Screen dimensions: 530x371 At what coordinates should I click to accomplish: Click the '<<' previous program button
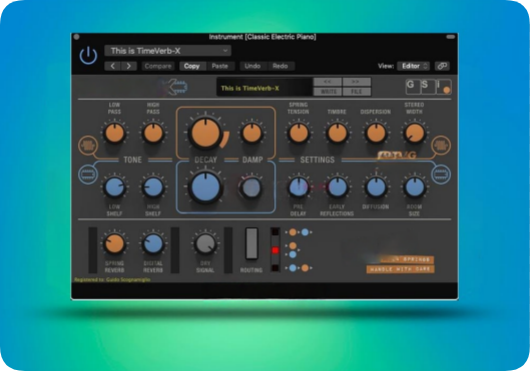point(327,82)
